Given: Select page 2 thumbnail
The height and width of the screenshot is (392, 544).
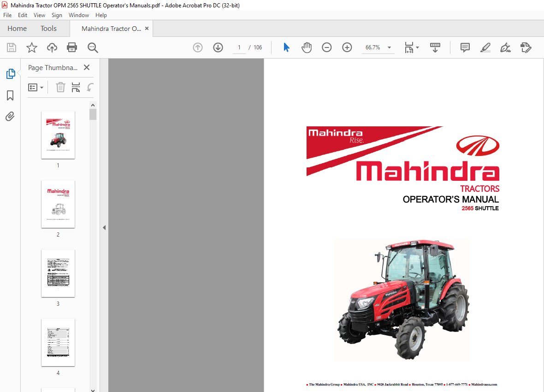Looking at the screenshot, I should (x=58, y=204).
